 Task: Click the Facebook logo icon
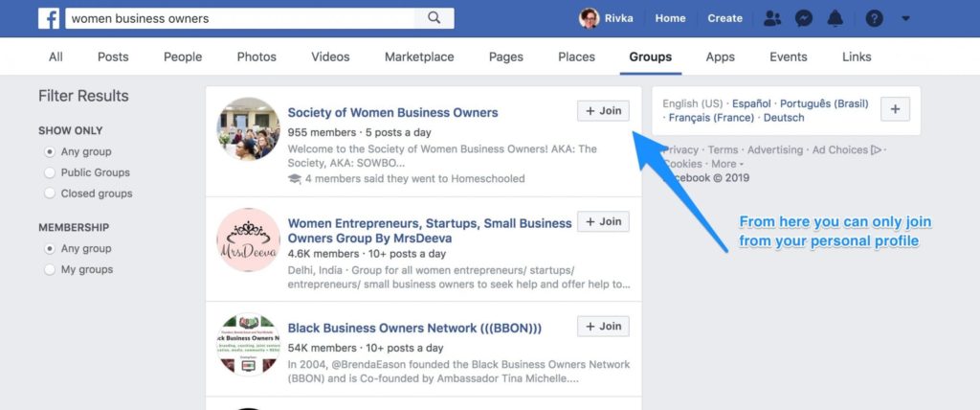(49, 19)
